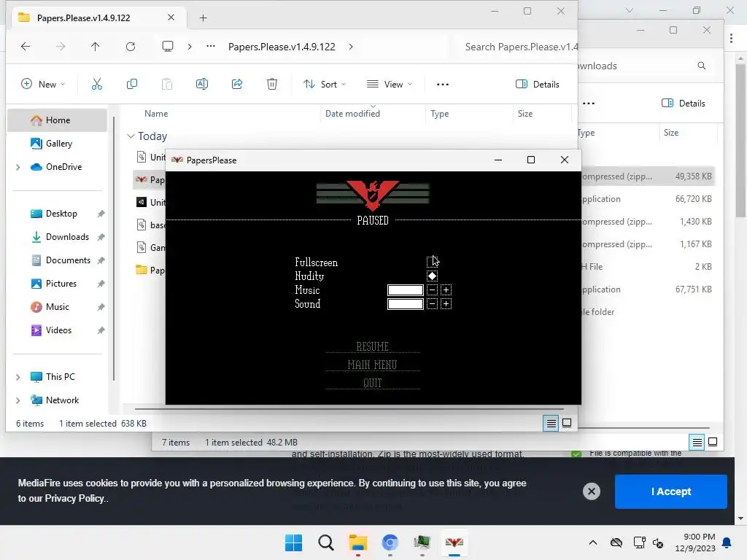Sort files by Size column in front window

(525, 114)
